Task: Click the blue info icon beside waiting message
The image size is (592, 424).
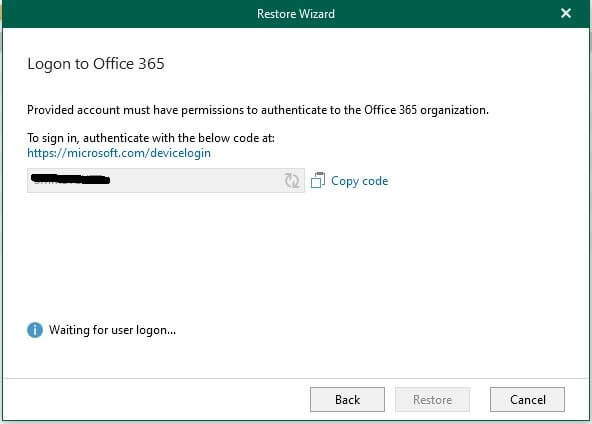Action: 35,330
